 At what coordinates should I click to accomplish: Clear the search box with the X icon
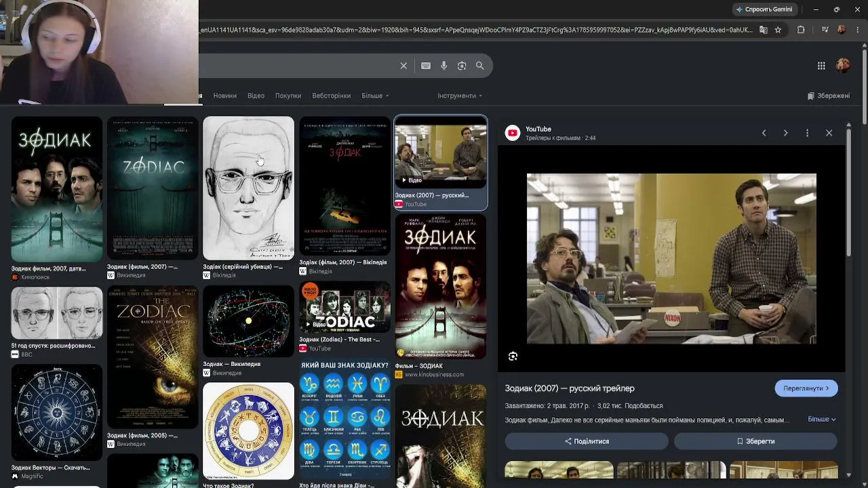pos(403,66)
